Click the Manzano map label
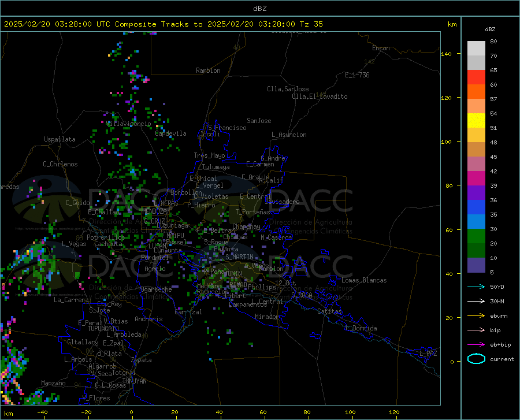 click(x=53, y=383)
